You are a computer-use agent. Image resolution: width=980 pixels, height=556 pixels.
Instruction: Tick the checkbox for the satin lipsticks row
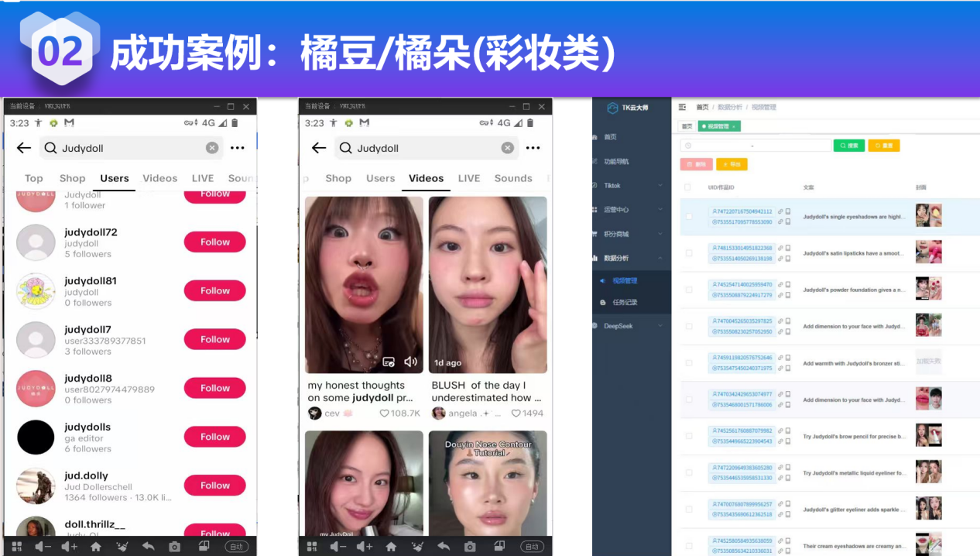689,253
